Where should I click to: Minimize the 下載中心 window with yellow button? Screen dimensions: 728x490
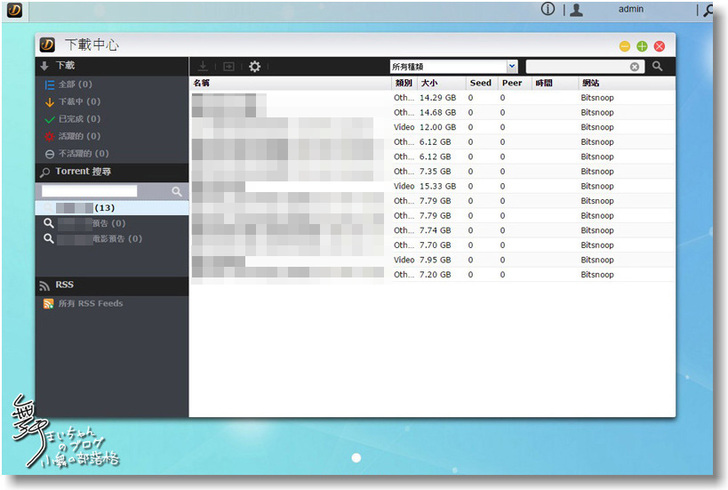tap(624, 46)
